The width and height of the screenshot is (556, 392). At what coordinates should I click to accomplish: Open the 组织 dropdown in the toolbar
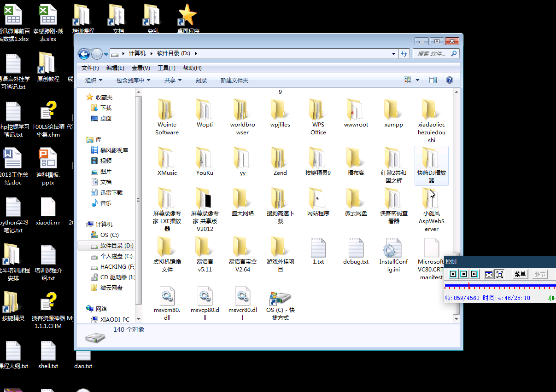pyautogui.click(x=94, y=80)
